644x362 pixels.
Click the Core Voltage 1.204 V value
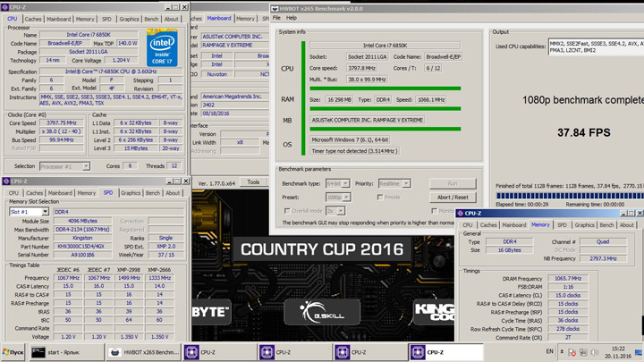click(121, 61)
